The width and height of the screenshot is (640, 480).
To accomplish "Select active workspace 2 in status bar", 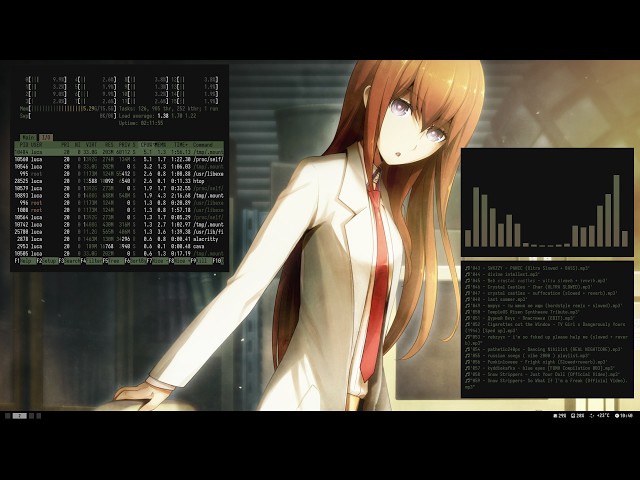I will (x=20, y=416).
